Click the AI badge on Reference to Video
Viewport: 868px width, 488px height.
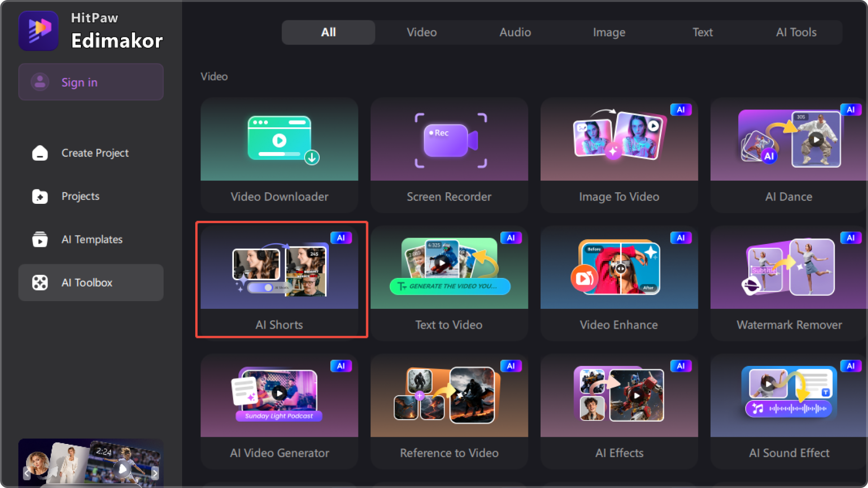click(x=511, y=366)
